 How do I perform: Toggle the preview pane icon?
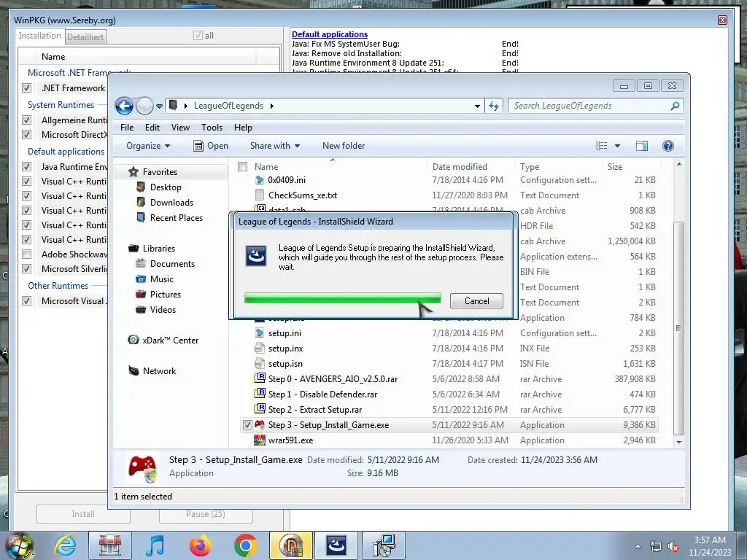coord(642,146)
